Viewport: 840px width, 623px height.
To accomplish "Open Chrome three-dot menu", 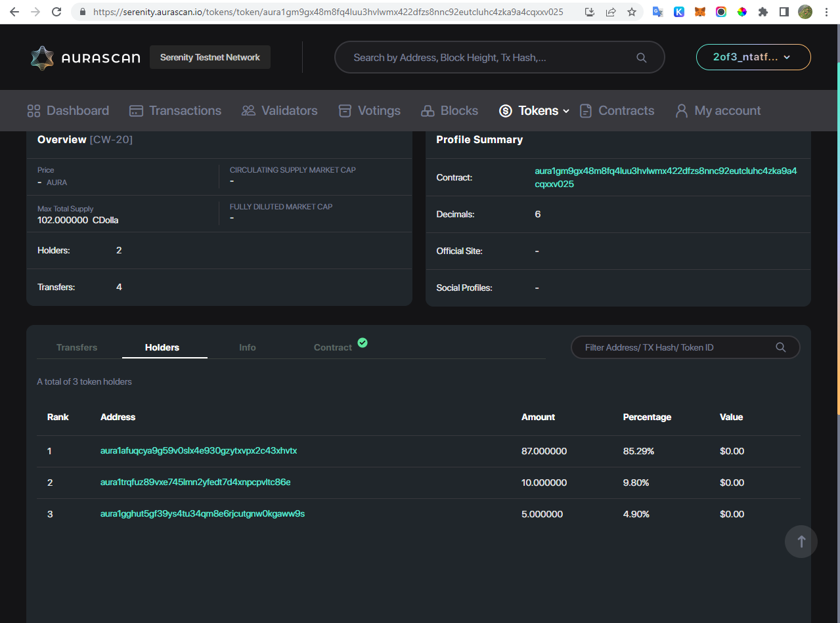I will point(826,12).
